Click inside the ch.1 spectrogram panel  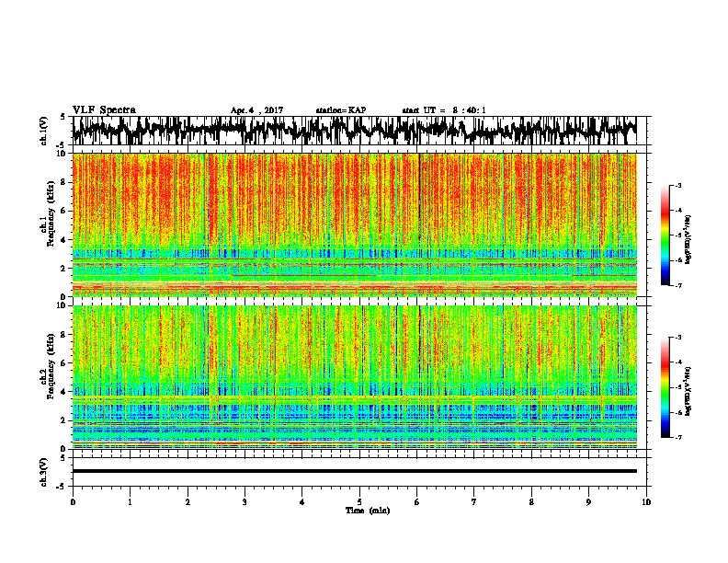[x=354, y=224]
